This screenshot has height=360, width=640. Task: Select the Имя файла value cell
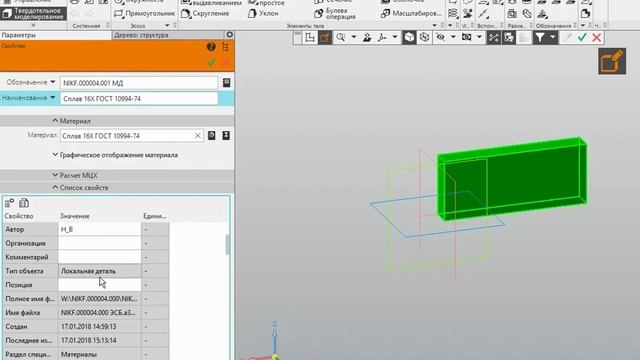click(x=100, y=313)
